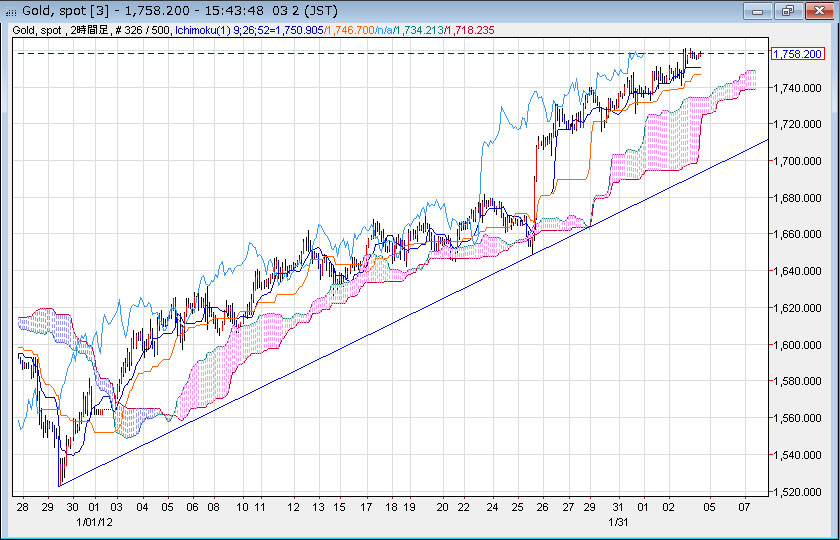Click the Ichimoku(1) indicator label in header
Screen dimensions: 840x540
pos(203,31)
